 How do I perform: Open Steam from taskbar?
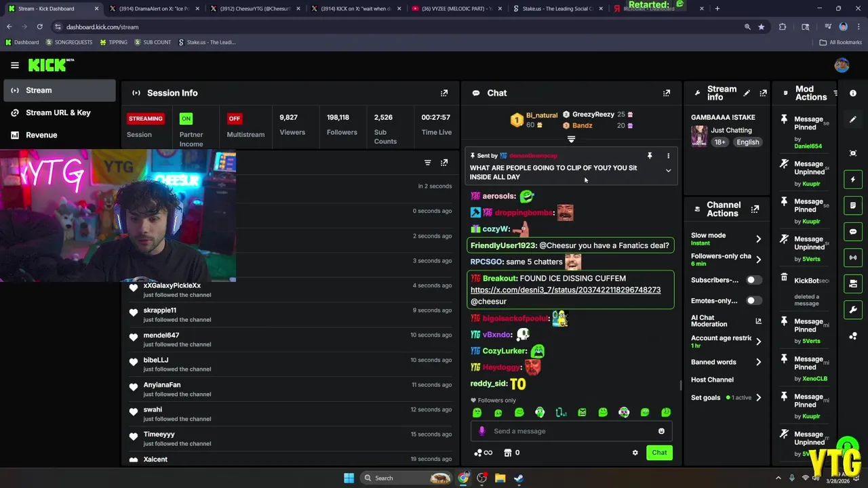click(x=519, y=478)
